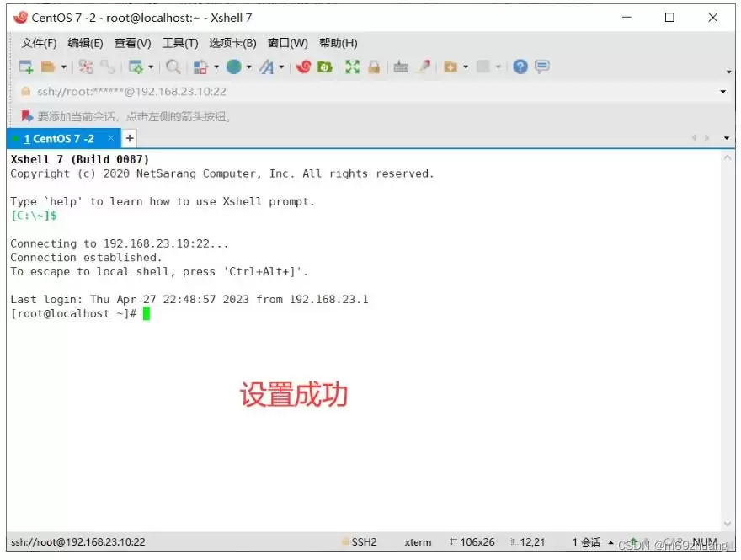Click the keyboard key-mapping icon

tap(401, 67)
